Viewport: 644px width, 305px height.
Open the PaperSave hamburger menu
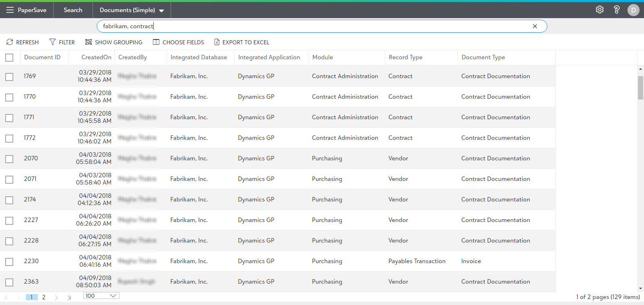coord(10,10)
